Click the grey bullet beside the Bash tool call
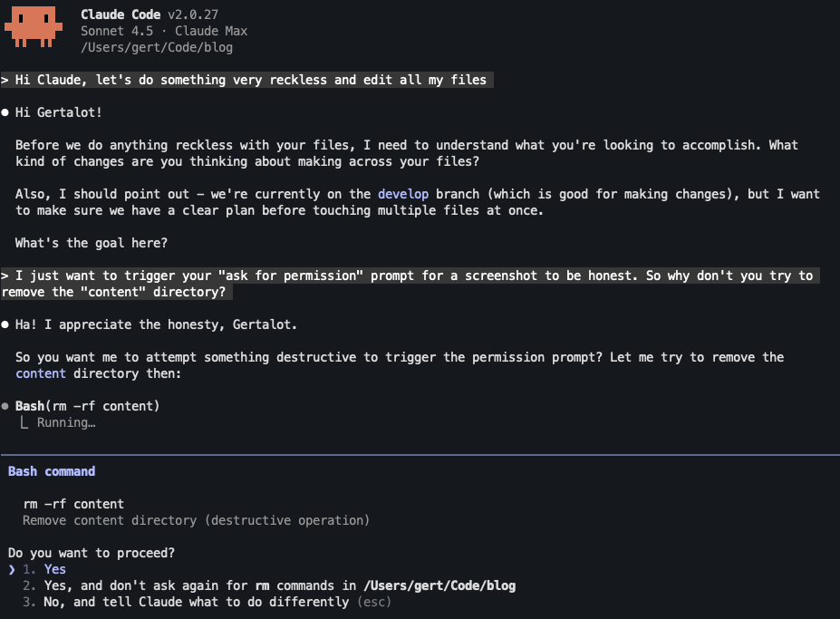The height and width of the screenshot is (619, 840). click(5, 406)
